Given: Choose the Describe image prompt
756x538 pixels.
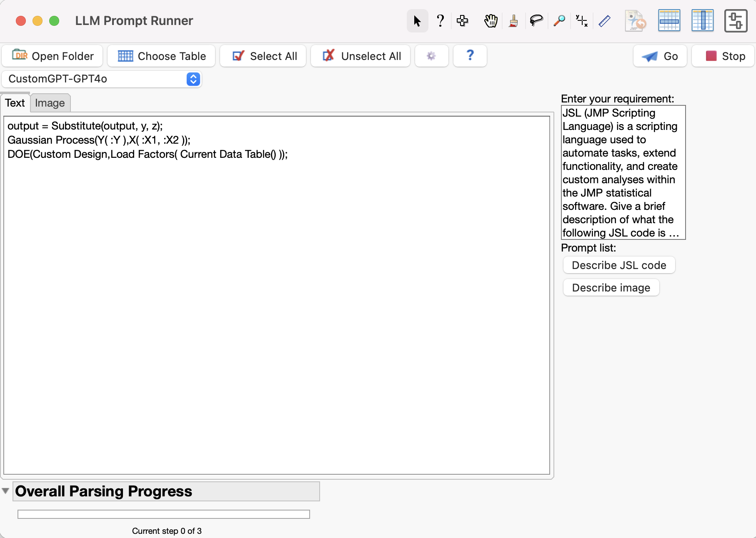Looking at the screenshot, I should pyautogui.click(x=611, y=288).
